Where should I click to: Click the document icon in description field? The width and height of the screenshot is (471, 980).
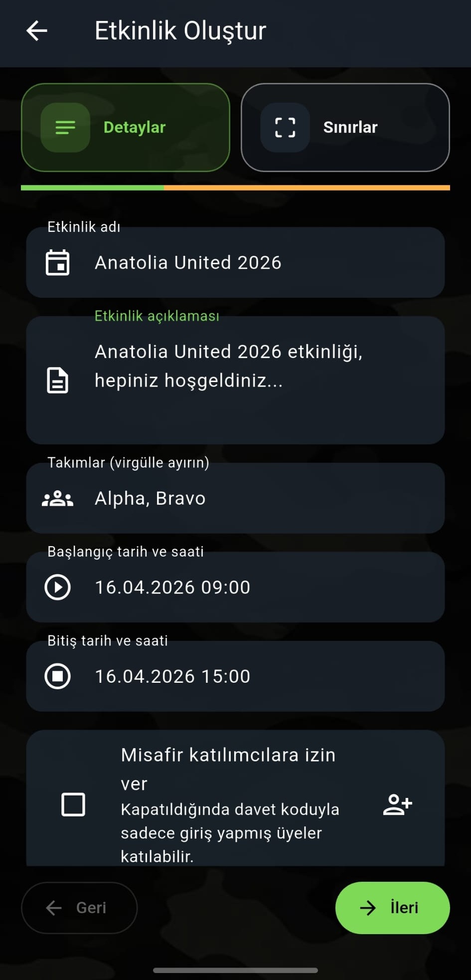(58, 381)
